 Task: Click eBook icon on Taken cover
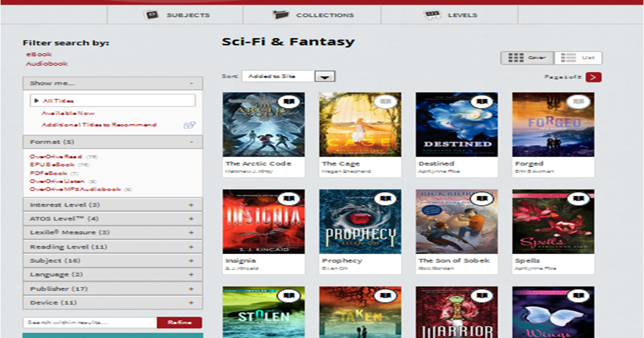pos(386,295)
